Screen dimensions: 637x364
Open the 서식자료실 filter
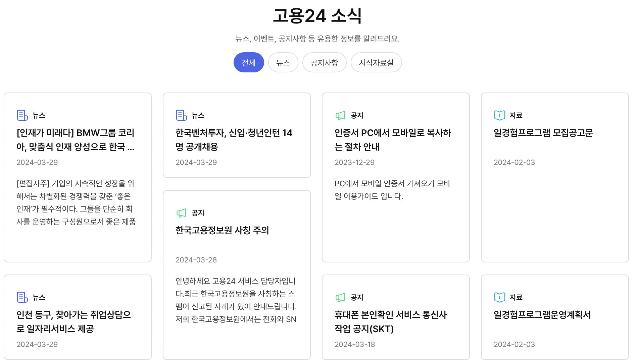coord(376,62)
